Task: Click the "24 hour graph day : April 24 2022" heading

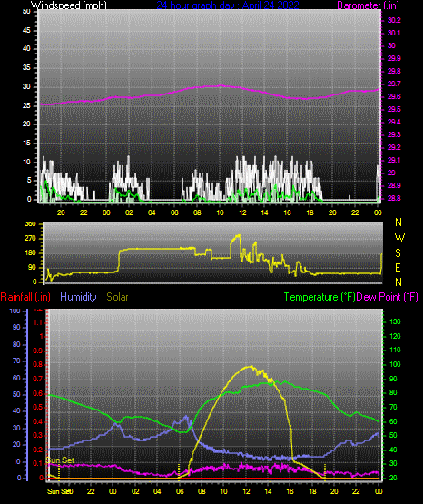Action: point(228,5)
